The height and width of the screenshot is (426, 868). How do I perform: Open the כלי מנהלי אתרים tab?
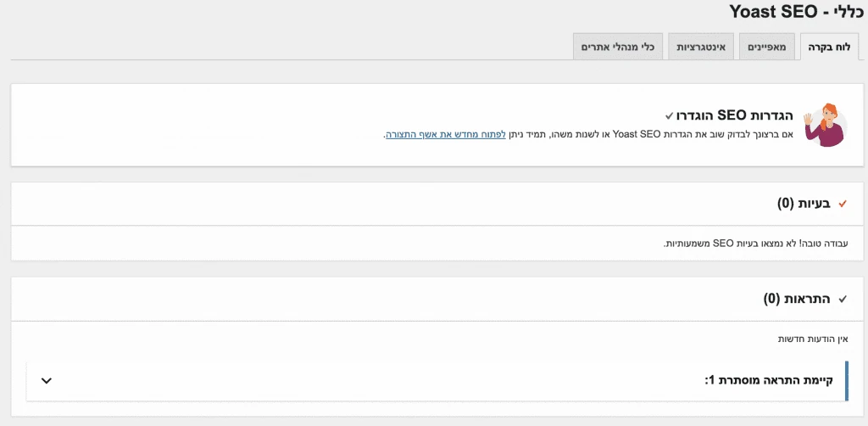(x=617, y=47)
